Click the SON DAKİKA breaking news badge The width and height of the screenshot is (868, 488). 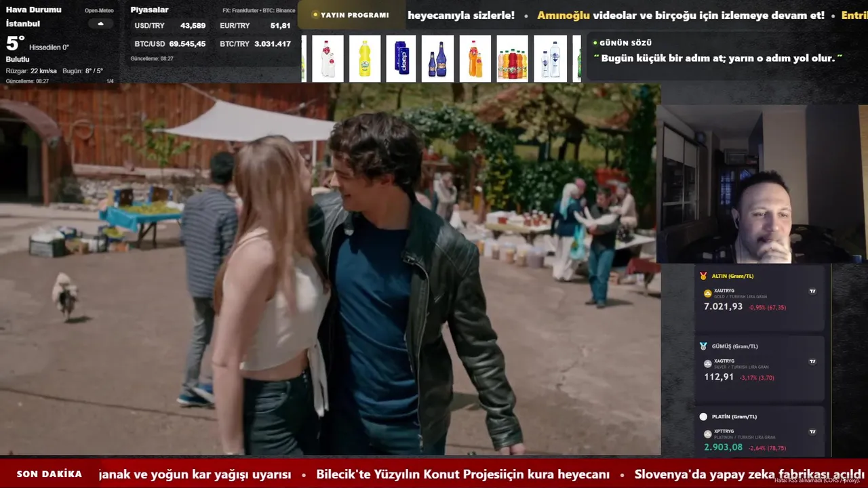tap(49, 474)
